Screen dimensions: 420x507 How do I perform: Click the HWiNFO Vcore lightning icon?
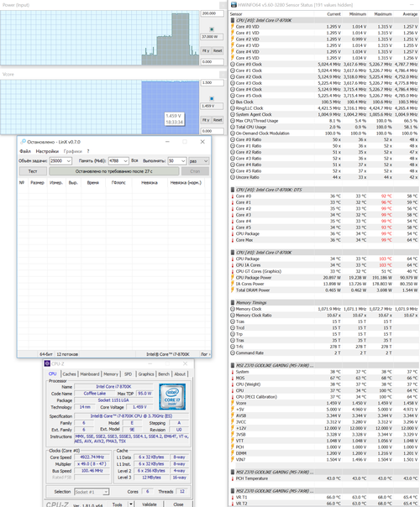233,403
